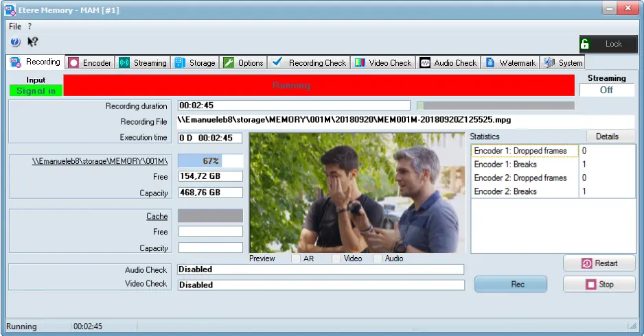This screenshot has height=336, width=644.
Task: Enable the AR preview checkbox
Action: click(295, 259)
